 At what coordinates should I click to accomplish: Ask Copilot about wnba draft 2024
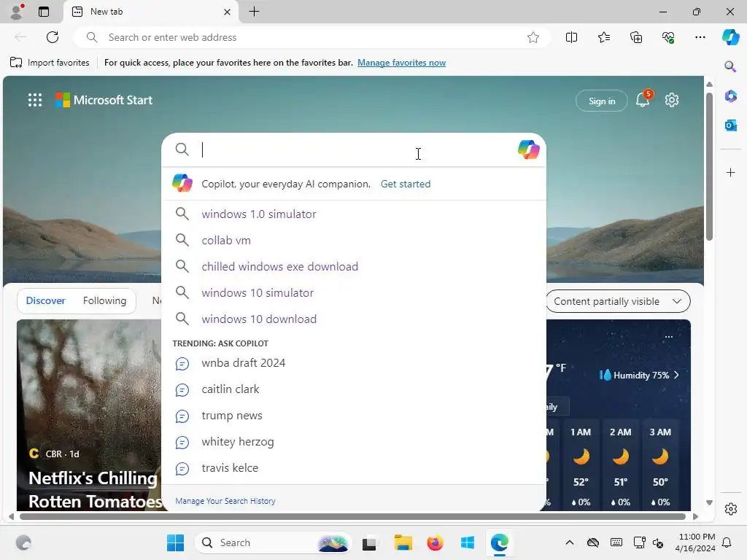354,363
